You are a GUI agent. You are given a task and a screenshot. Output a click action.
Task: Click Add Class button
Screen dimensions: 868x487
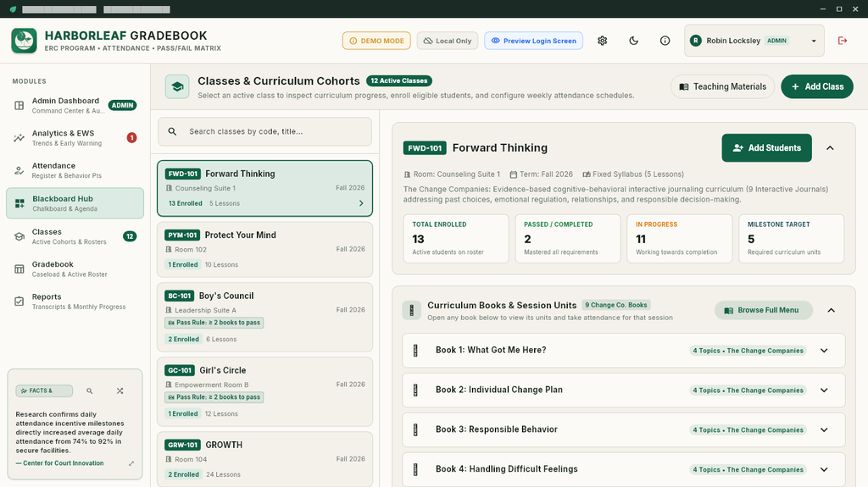(817, 87)
